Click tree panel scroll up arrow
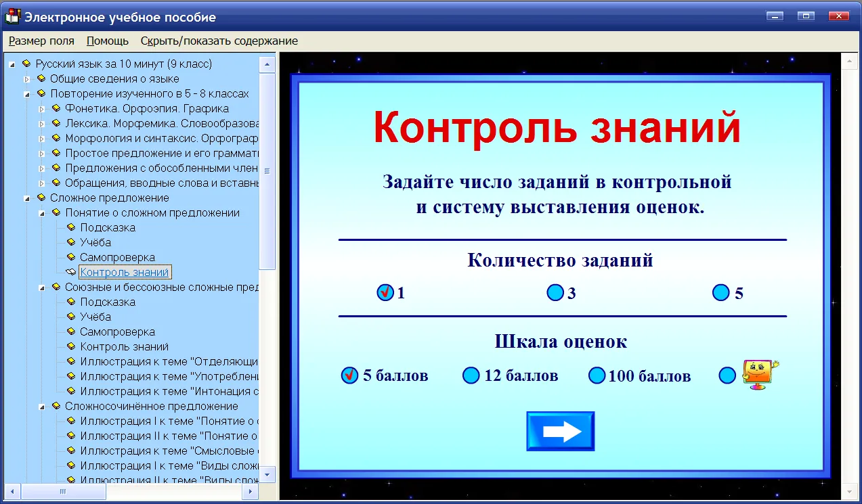Image resolution: width=862 pixels, height=504 pixels. [267, 64]
